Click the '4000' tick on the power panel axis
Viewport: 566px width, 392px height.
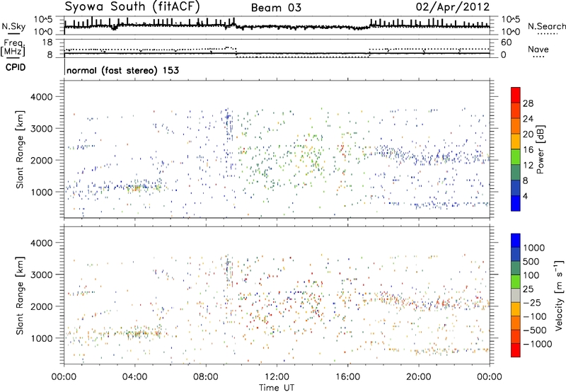coord(42,97)
